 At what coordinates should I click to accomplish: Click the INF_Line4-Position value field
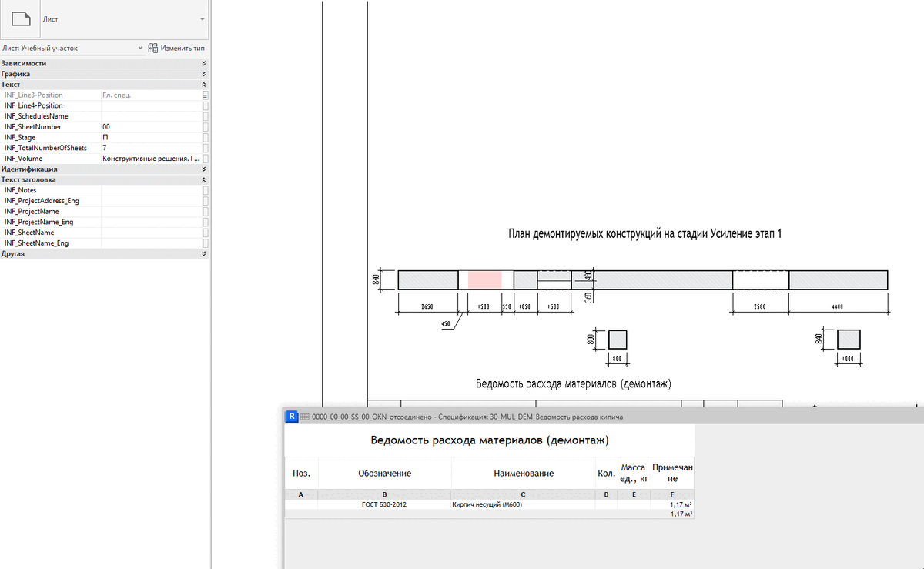tap(151, 105)
